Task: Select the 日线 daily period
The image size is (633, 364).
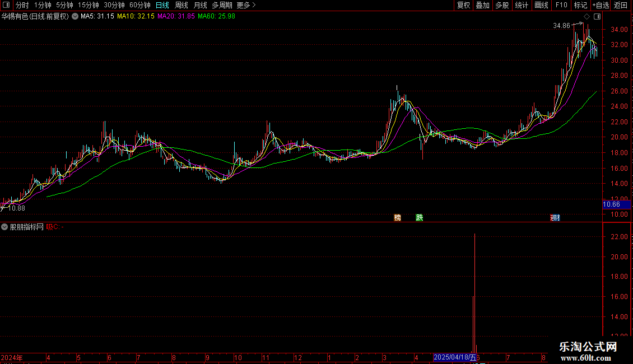Action: 162,5
